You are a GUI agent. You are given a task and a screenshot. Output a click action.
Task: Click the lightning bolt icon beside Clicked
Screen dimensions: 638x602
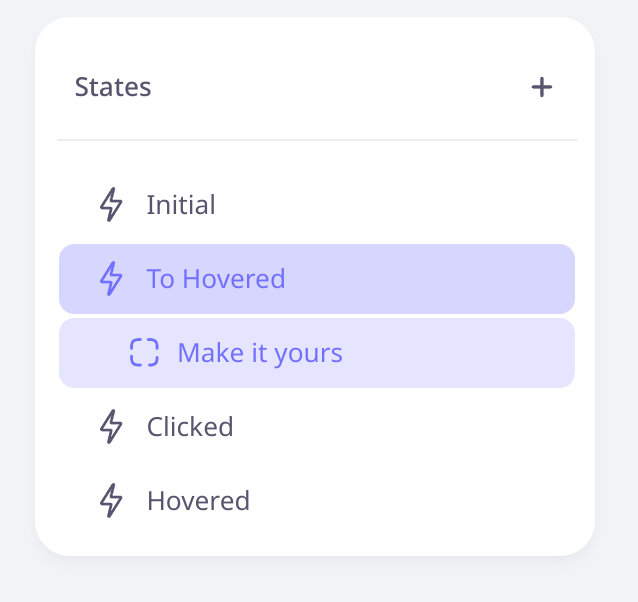111,427
